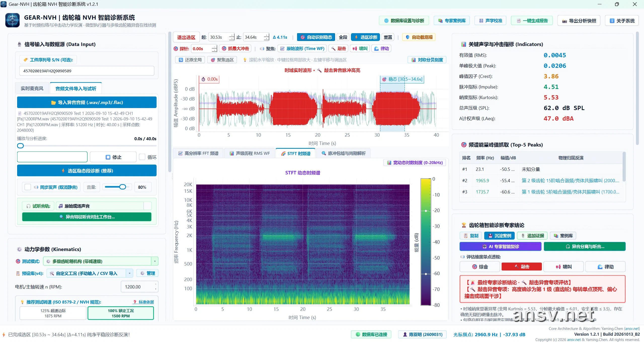
Task: Open database settings and diagnosis (数据库设置与诊断)
Action: coord(404,21)
